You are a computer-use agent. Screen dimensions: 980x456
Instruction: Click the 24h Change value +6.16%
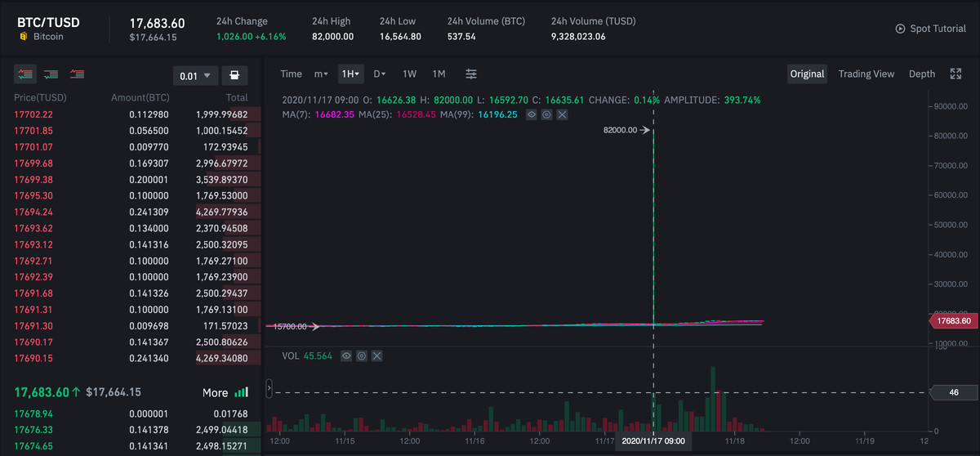tap(271, 37)
